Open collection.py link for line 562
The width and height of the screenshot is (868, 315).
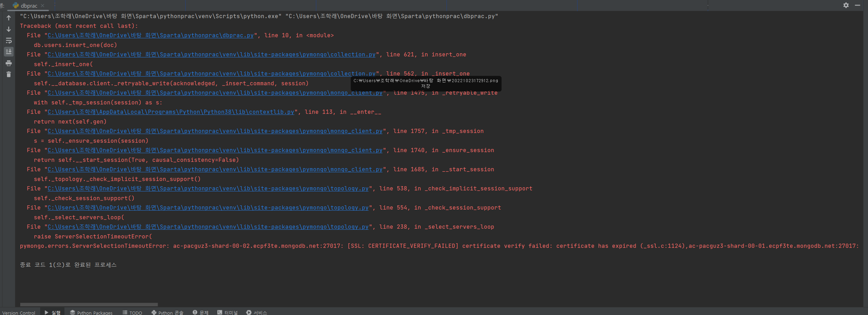[211, 74]
